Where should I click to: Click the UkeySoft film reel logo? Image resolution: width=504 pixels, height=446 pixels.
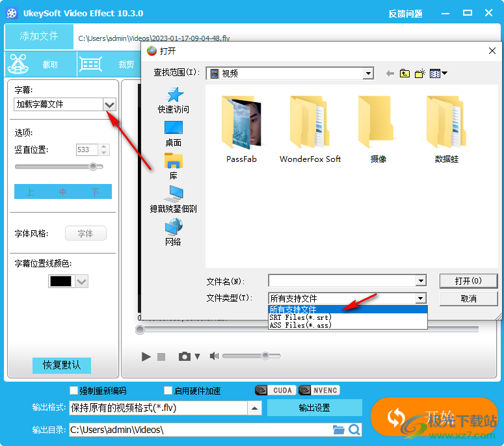[x=12, y=14]
